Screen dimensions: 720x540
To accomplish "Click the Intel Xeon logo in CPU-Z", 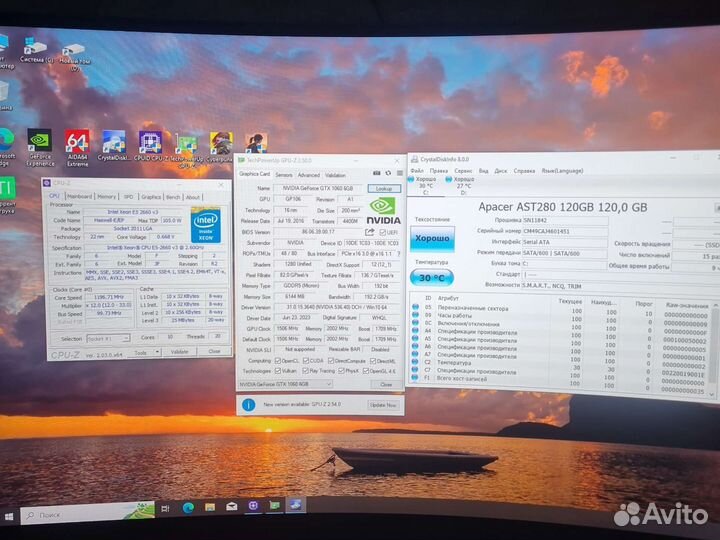I will [206, 225].
